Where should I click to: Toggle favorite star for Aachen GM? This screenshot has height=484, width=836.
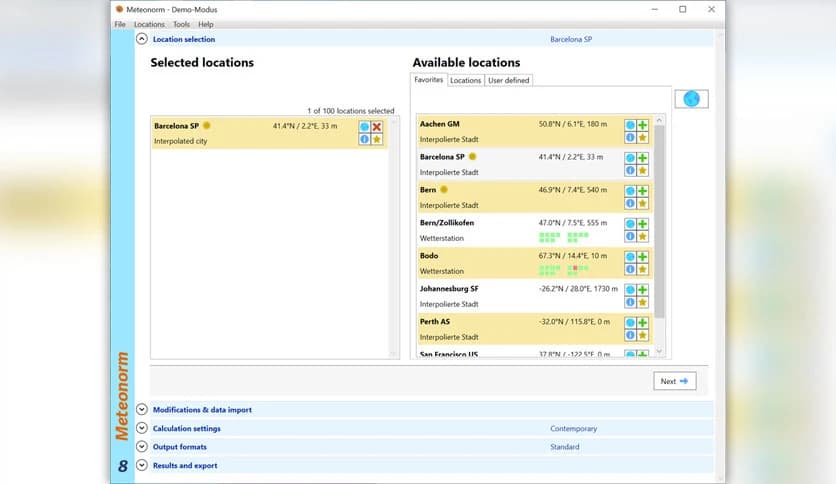click(x=642, y=138)
